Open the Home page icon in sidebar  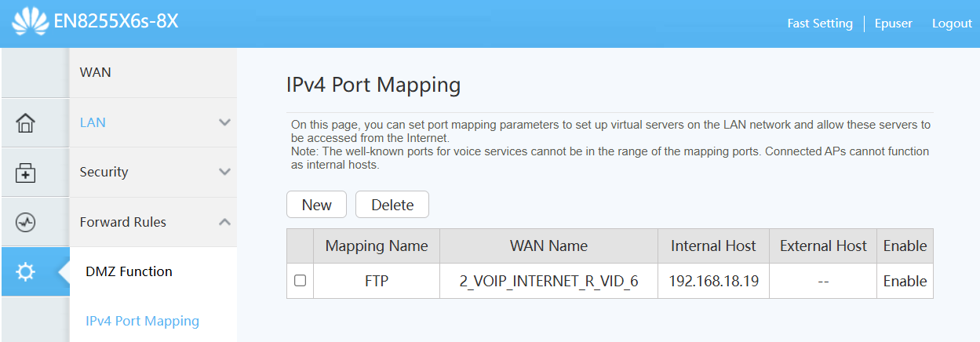point(26,122)
